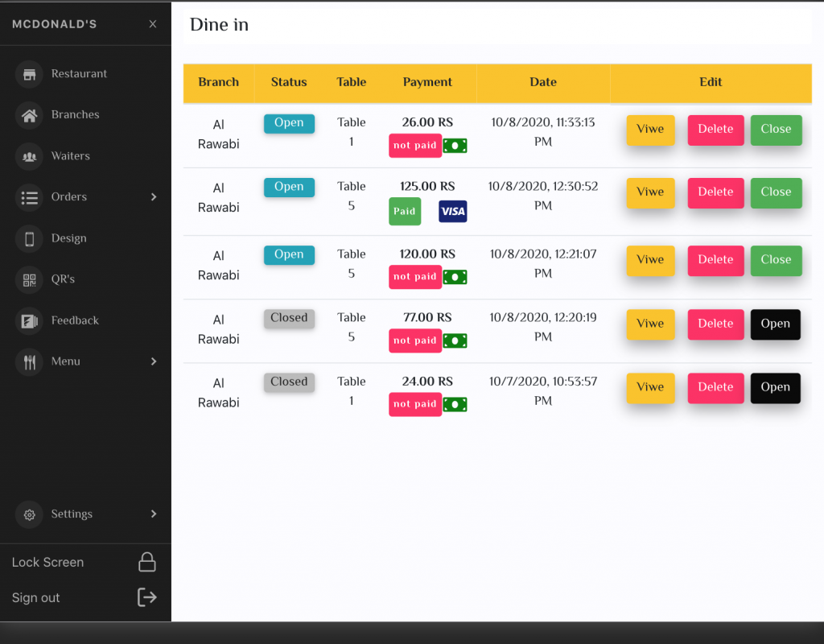Click the cash icon for the 24.00 RS order
This screenshot has width=824, height=644.
pos(455,404)
